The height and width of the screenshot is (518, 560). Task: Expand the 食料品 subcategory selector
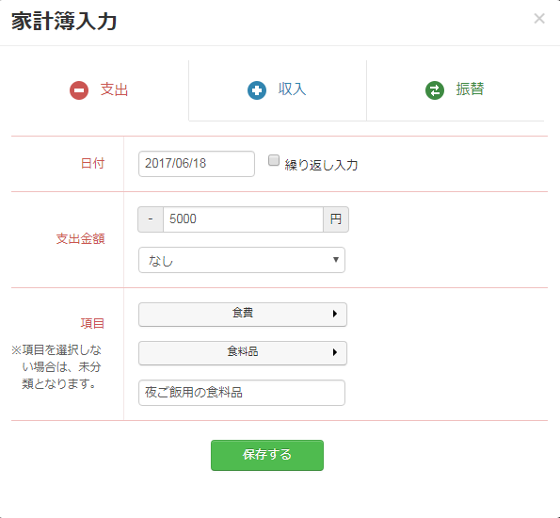(242, 353)
